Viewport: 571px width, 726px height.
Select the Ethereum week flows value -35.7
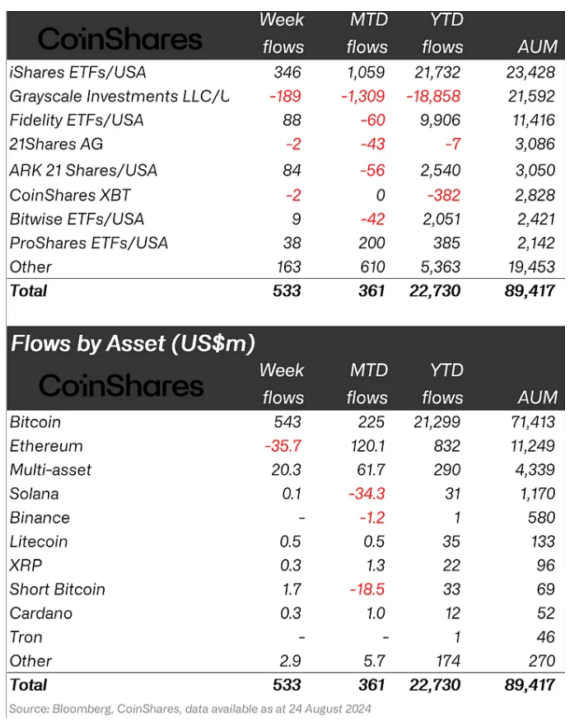click(x=283, y=446)
